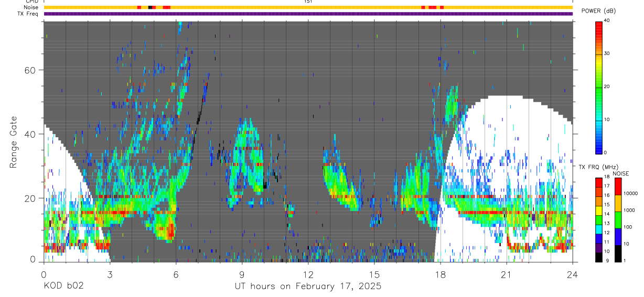Click y-axis tick label '40'

point(30,134)
